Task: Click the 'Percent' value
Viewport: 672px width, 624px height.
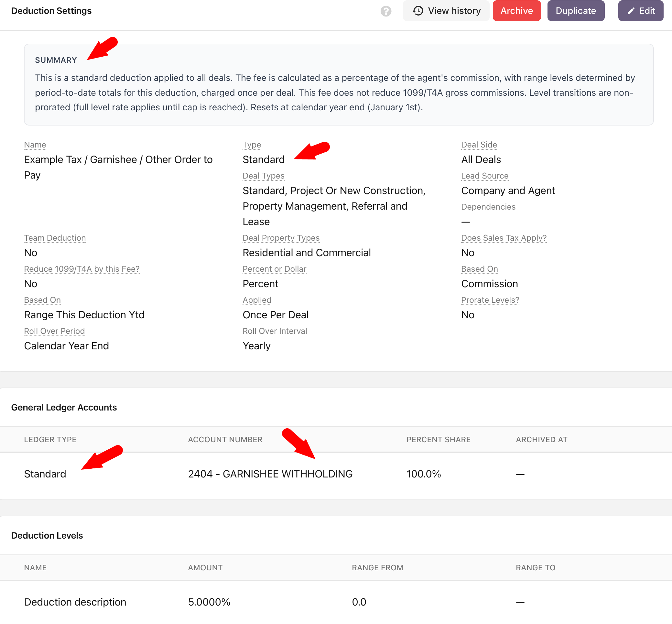Action: click(260, 284)
